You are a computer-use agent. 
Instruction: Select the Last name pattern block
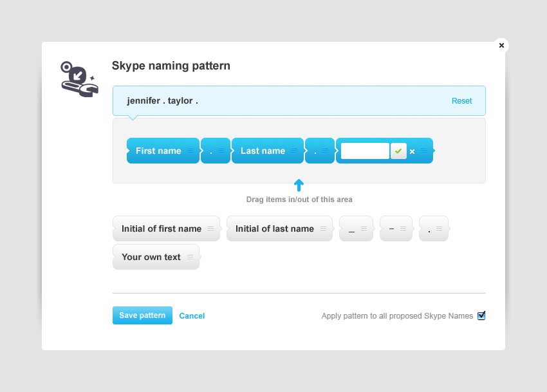[x=263, y=151]
